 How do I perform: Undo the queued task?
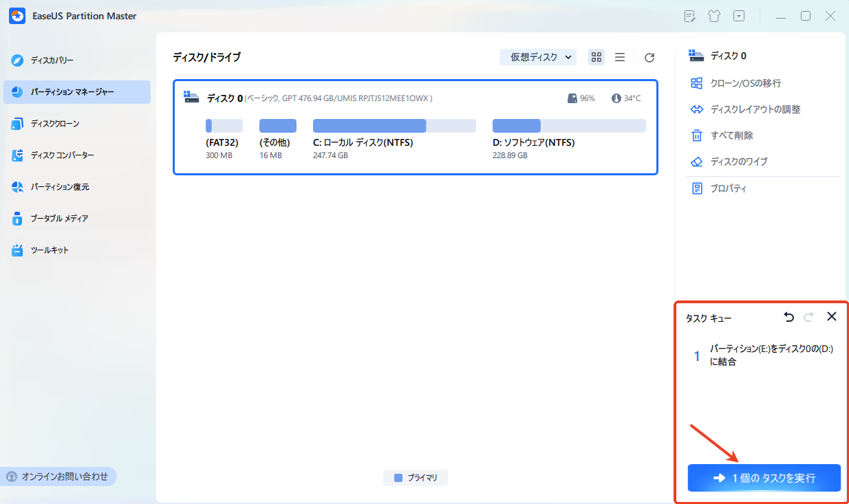point(788,317)
